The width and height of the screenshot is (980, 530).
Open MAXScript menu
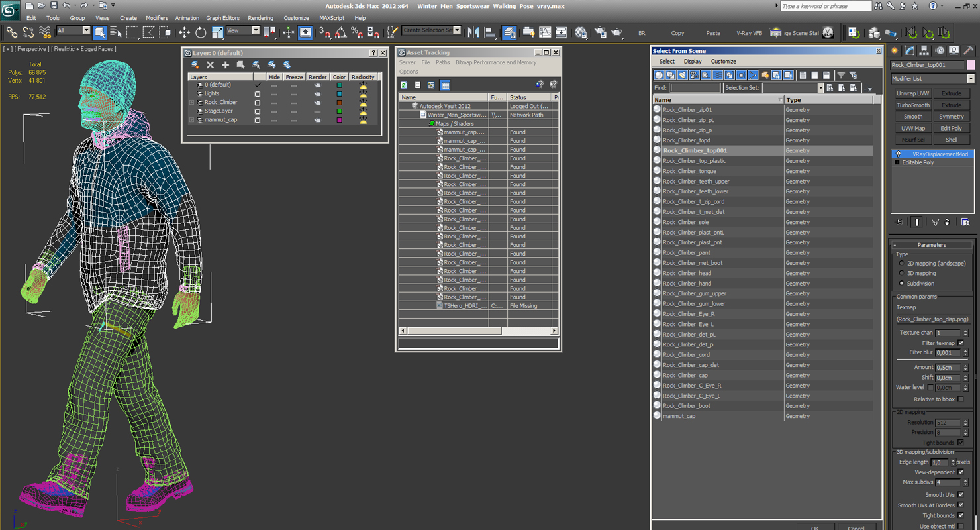[332, 18]
